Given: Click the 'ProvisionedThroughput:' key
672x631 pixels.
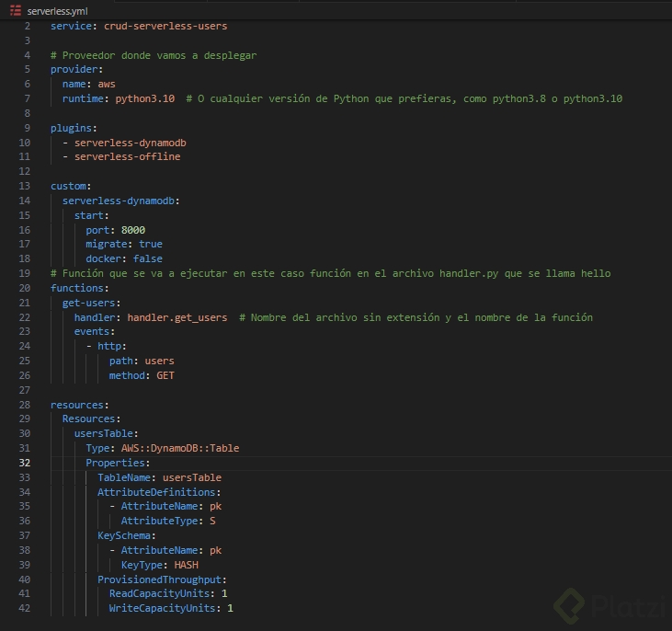Looking at the screenshot, I should point(162,579).
